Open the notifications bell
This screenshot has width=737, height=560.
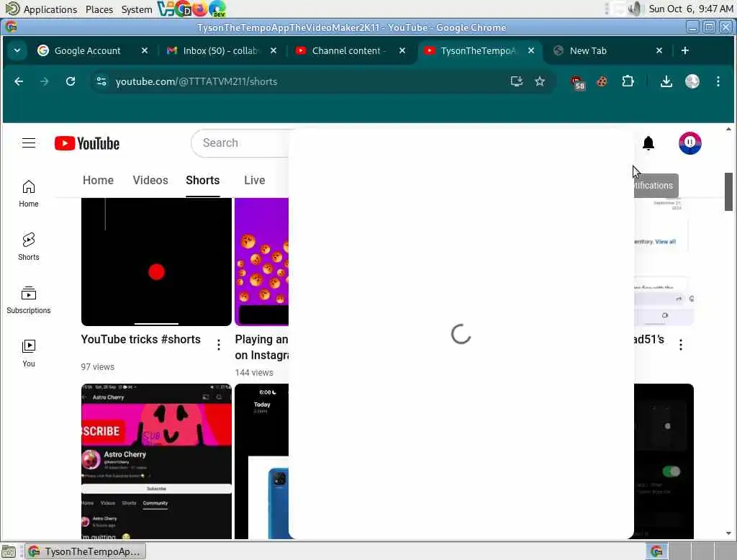click(x=648, y=143)
